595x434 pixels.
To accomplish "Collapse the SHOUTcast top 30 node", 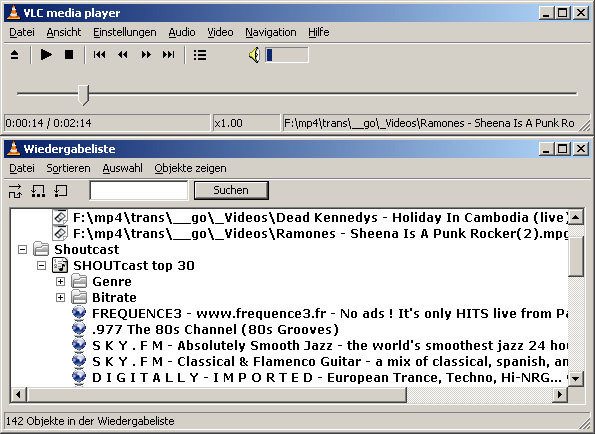I will pyautogui.click(x=41, y=266).
